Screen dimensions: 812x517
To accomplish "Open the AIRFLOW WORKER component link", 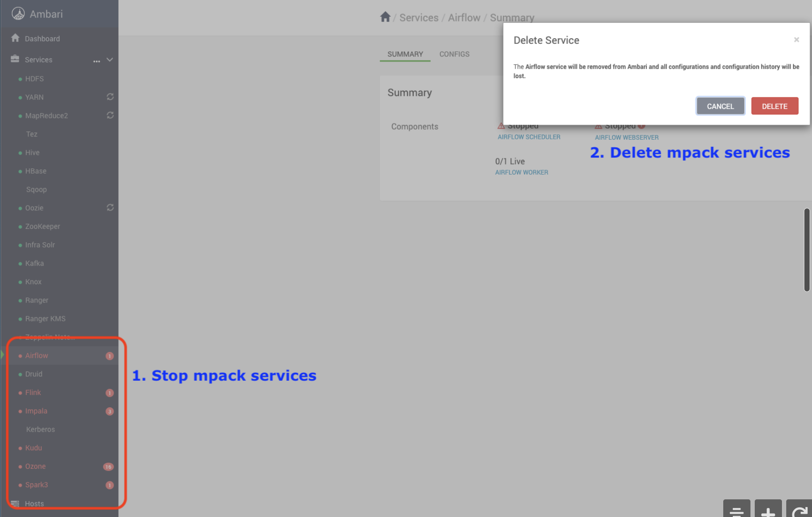I will pos(521,172).
